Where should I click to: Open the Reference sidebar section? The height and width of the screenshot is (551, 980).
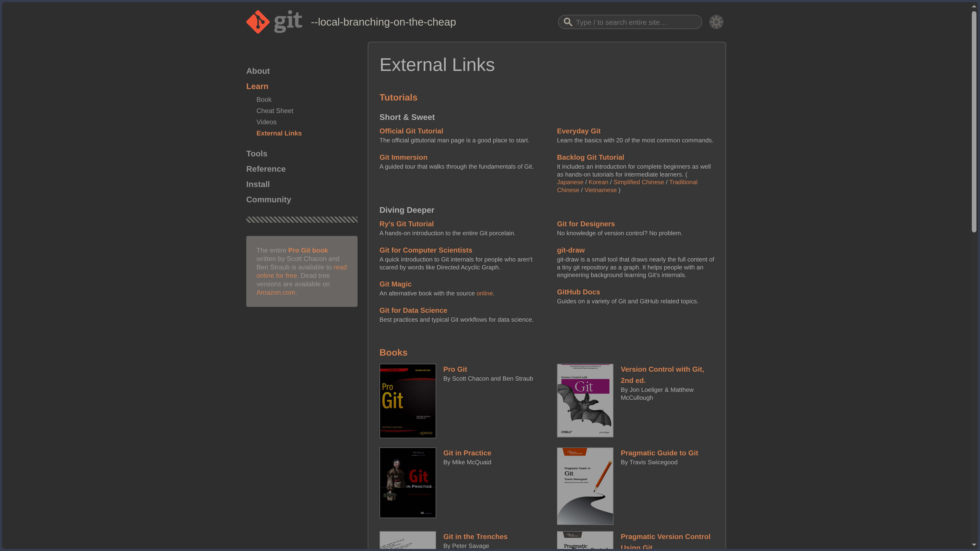point(265,169)
